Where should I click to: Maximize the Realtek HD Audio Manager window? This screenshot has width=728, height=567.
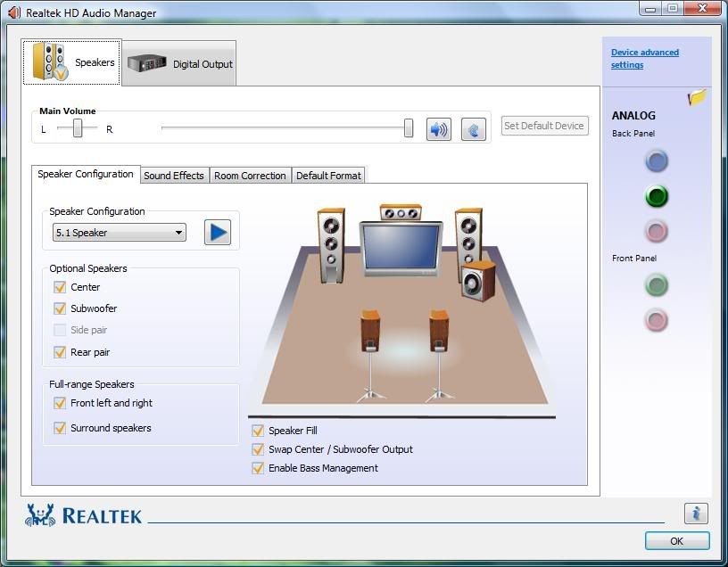(673, 9)
